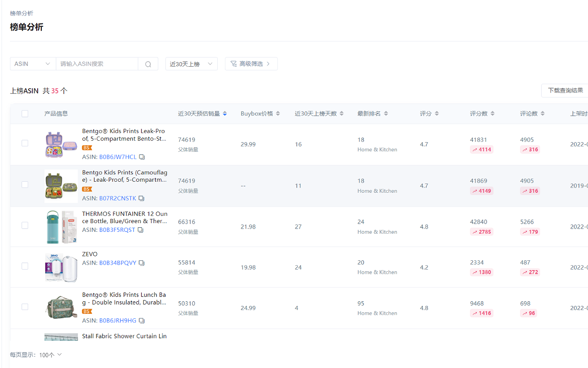This screenshot has width=588, height=368.
Task: Copy ASIN B07R2CNSTK using copy icon
Action: [x=141, y=198]
